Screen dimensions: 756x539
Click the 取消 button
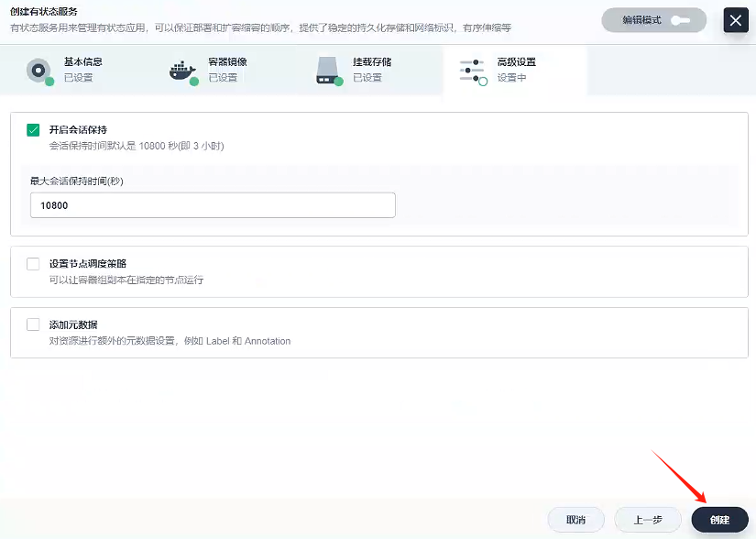[x=575, y=520]
